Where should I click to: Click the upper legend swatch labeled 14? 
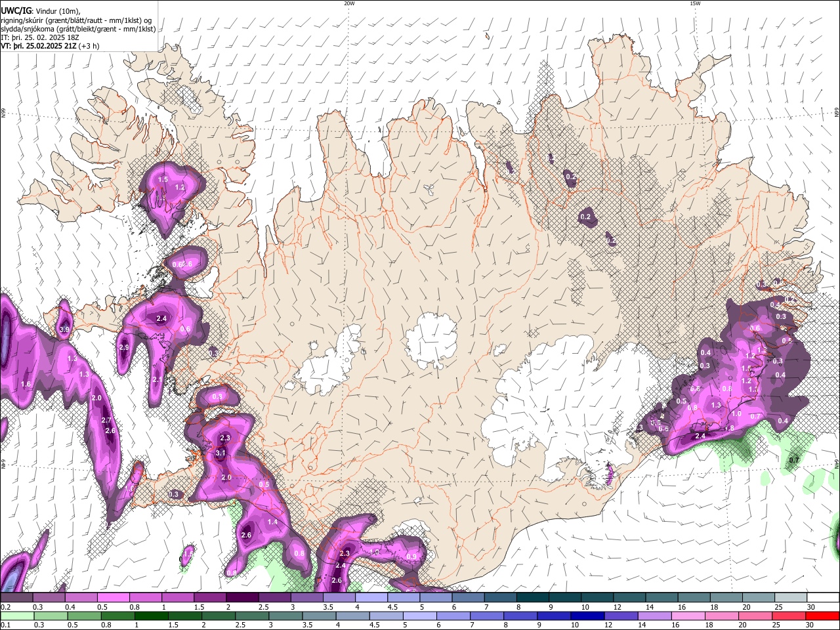pos(661,598)
